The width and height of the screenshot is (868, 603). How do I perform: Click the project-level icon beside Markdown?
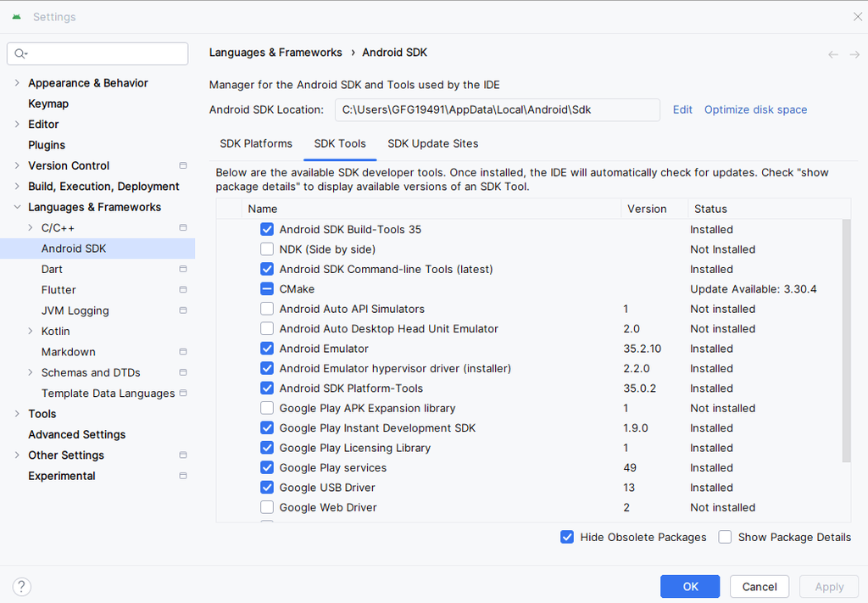(x=183, y=352)
